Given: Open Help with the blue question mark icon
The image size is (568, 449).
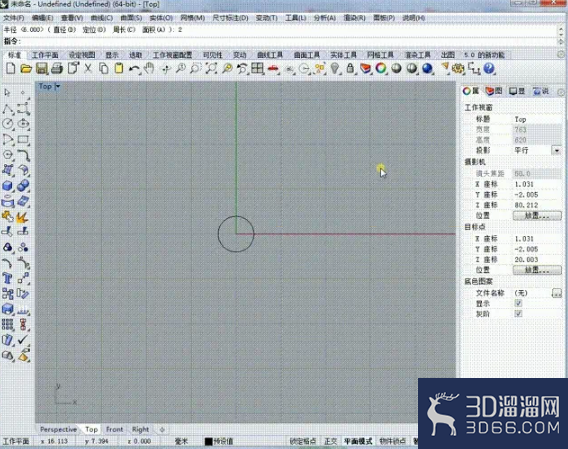Looking at the screenshot, I should click(x=489, y=68).
